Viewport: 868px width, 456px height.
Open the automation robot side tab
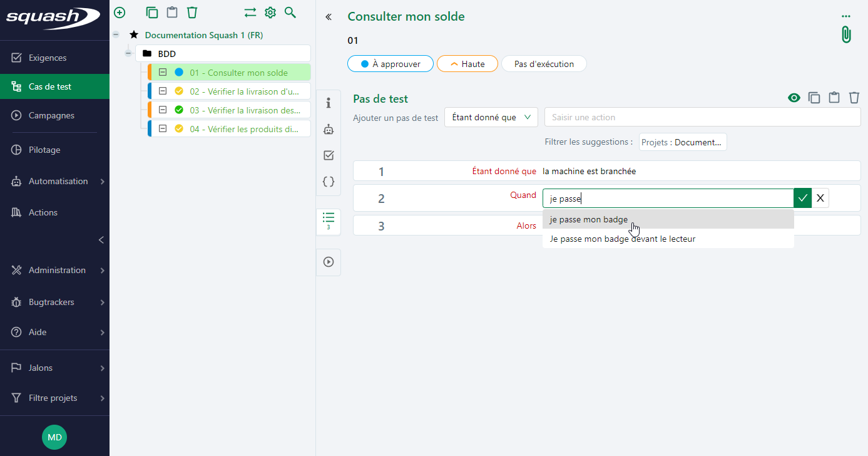click(x=329, y=130)
